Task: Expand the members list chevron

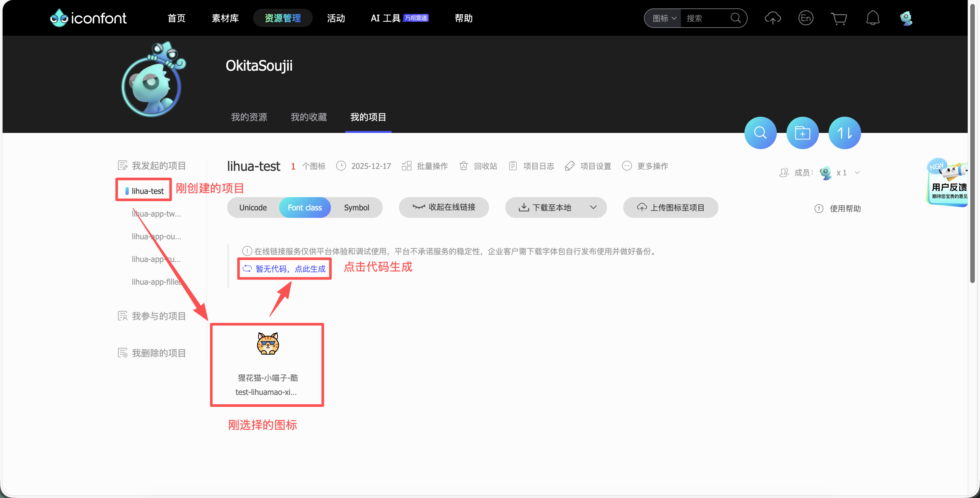Action: point(857,172)
